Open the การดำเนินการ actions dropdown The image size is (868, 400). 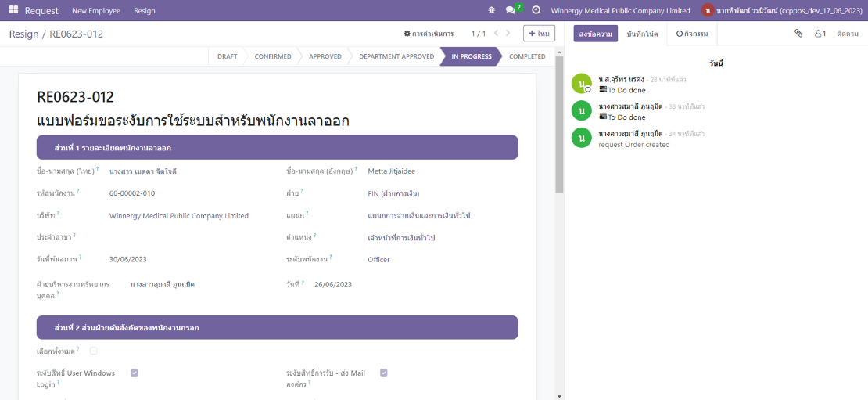pyautogui.click(x=429, y=34)
